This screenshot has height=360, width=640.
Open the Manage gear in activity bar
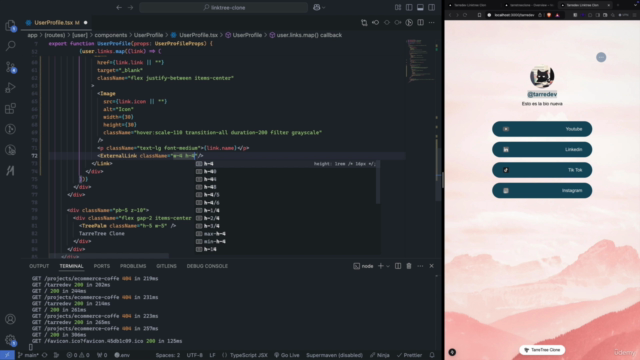[11, 340]
